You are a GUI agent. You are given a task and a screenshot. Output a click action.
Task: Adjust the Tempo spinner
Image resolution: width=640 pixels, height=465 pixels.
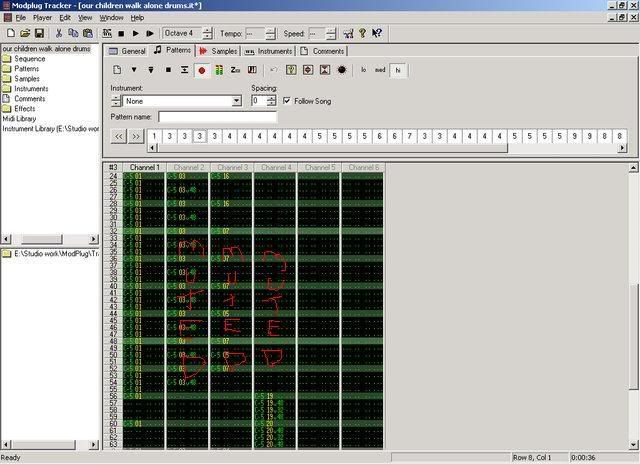point(270,33)
